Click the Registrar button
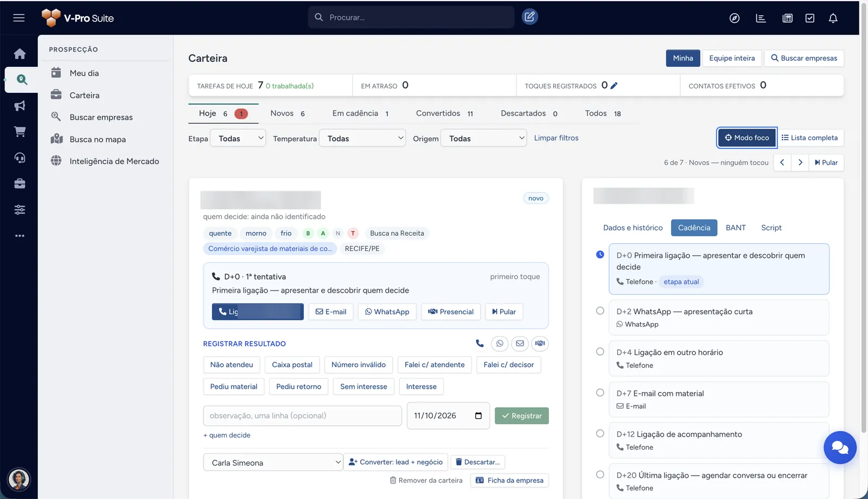 (522, 416)
